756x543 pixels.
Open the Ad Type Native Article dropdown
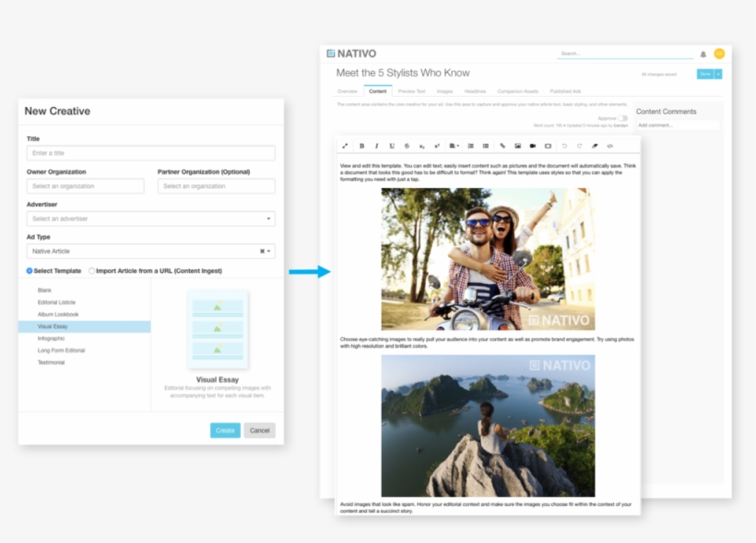(269, 252)
